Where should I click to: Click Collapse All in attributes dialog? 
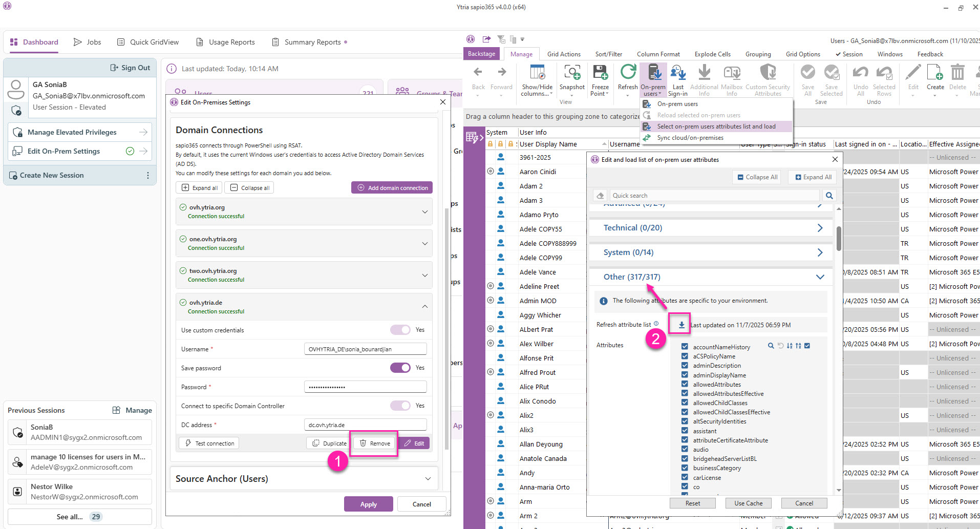point(757,177)
